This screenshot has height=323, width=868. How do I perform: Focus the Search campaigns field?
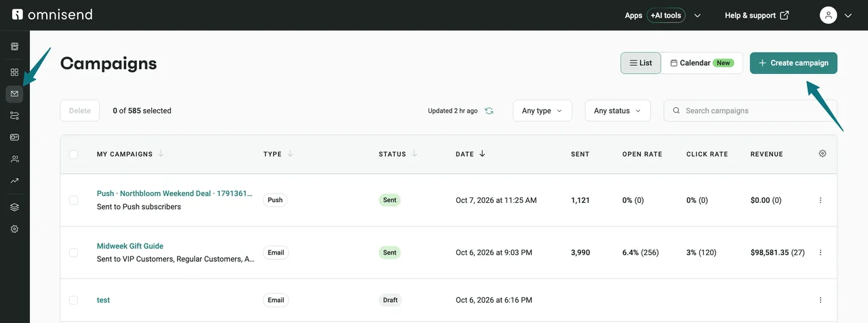750,111
